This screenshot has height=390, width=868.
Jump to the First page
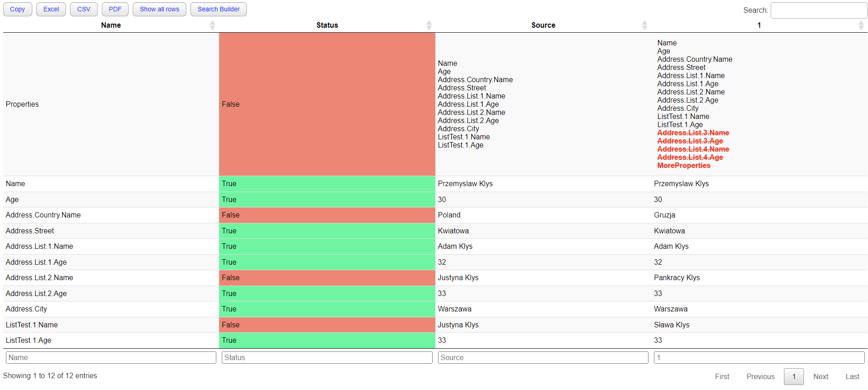pos(722,376)
